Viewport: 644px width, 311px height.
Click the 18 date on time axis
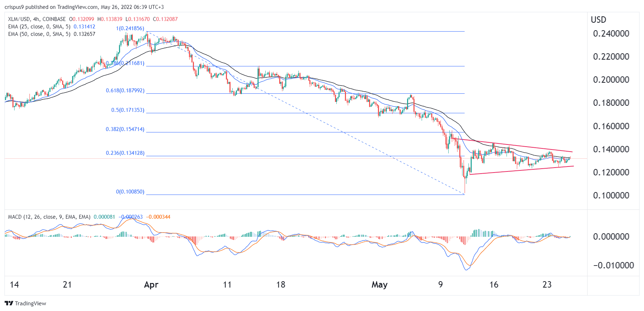pos(281,285)
